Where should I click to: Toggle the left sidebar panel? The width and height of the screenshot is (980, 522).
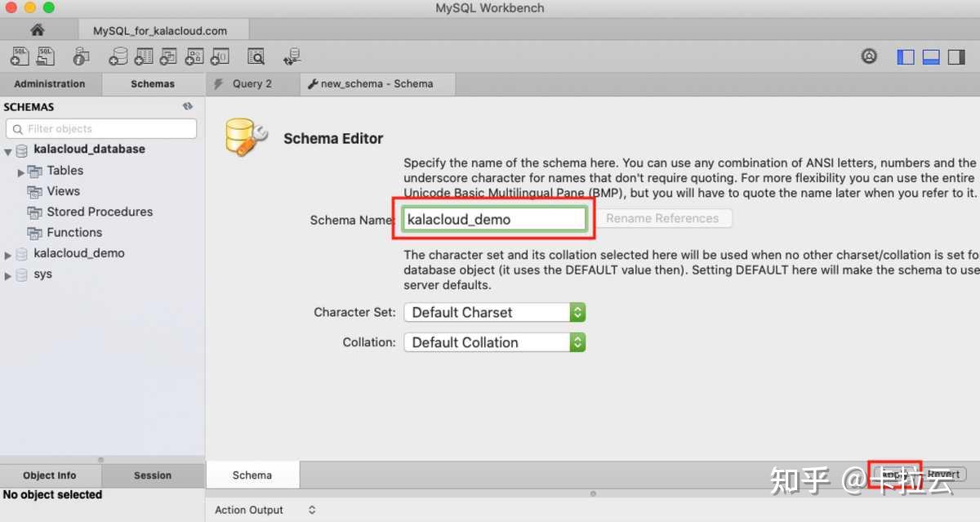(x=905, y=56)
